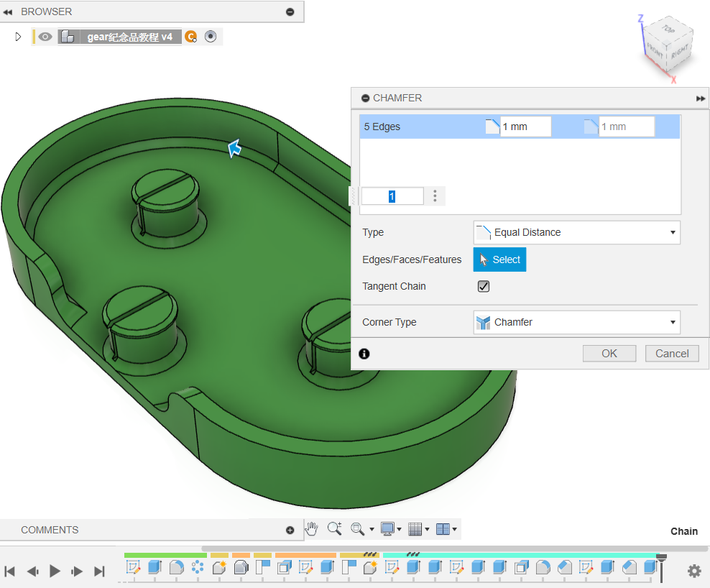This screenshot has width=710, height=588.
Task: Click the three-dot menu beside the value field
Action: click(x=435, y=196)
